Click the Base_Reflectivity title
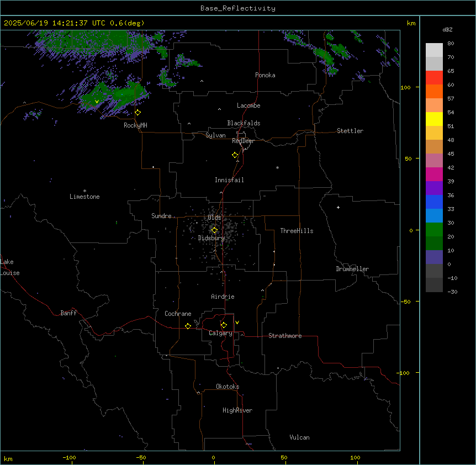Image resolution: width=476 pixels, height=465 pixels. 238,8
